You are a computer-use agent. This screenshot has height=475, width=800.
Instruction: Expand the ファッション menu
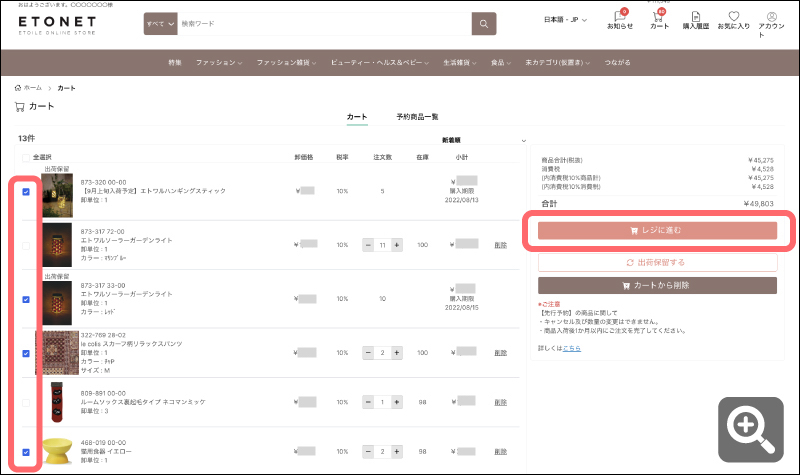click(219, 63)
